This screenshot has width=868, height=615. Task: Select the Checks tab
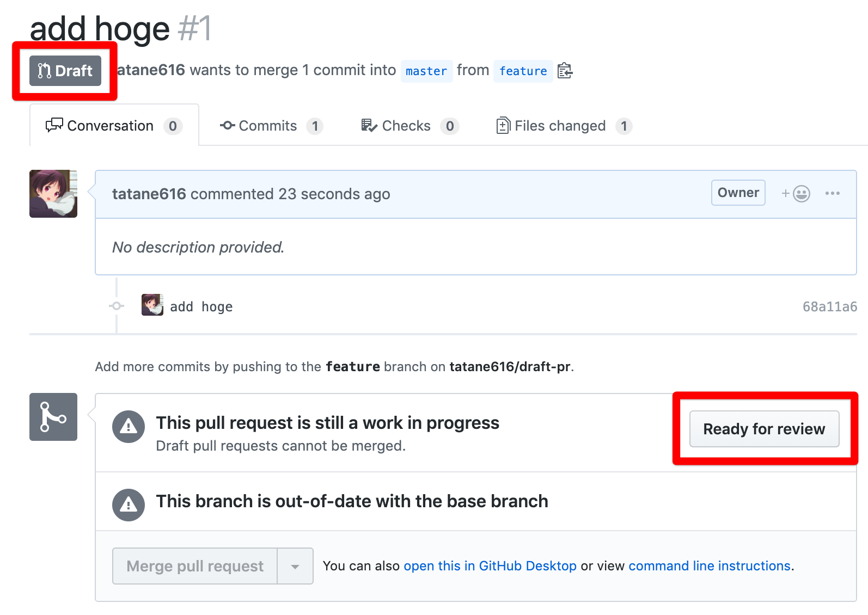click(406, 126)
